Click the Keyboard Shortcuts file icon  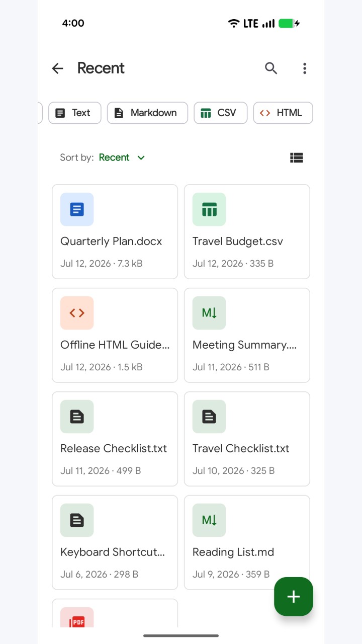tap(77, 520)
